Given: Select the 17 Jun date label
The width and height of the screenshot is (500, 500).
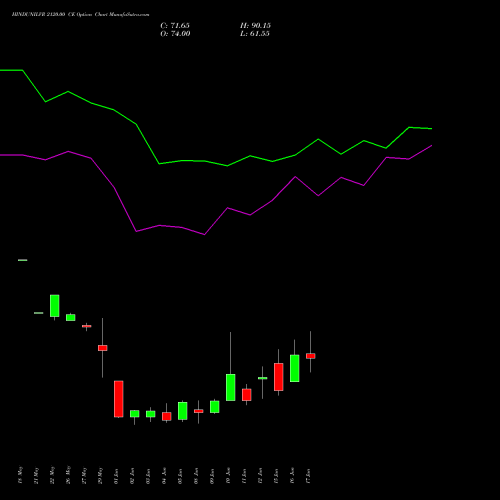Looking at the screenshot, I should pyautogui.click(x=308, y=476).
